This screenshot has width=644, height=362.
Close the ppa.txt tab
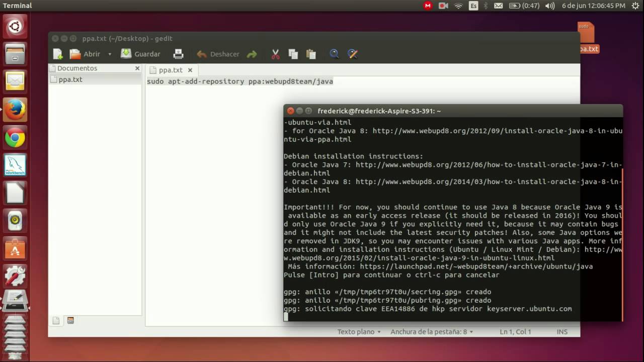(x=190, y=70)
